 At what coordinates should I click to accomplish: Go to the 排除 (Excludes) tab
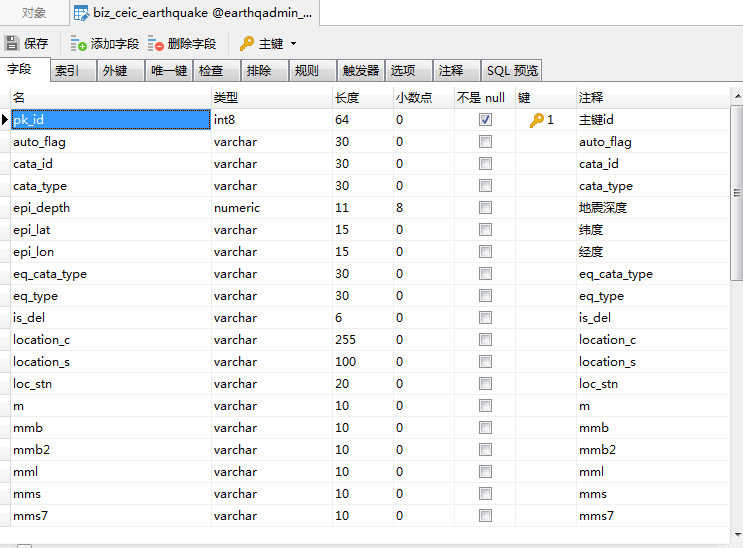[x=264, y=71]
